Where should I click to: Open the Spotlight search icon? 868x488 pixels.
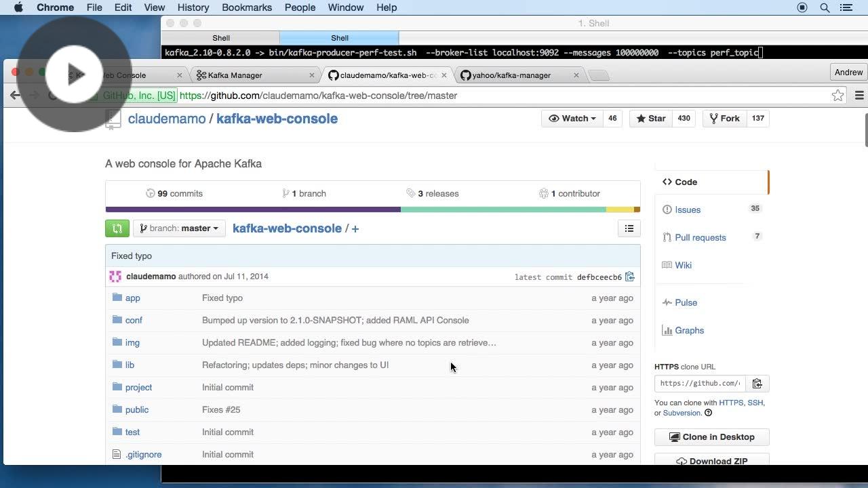[825, 7]
